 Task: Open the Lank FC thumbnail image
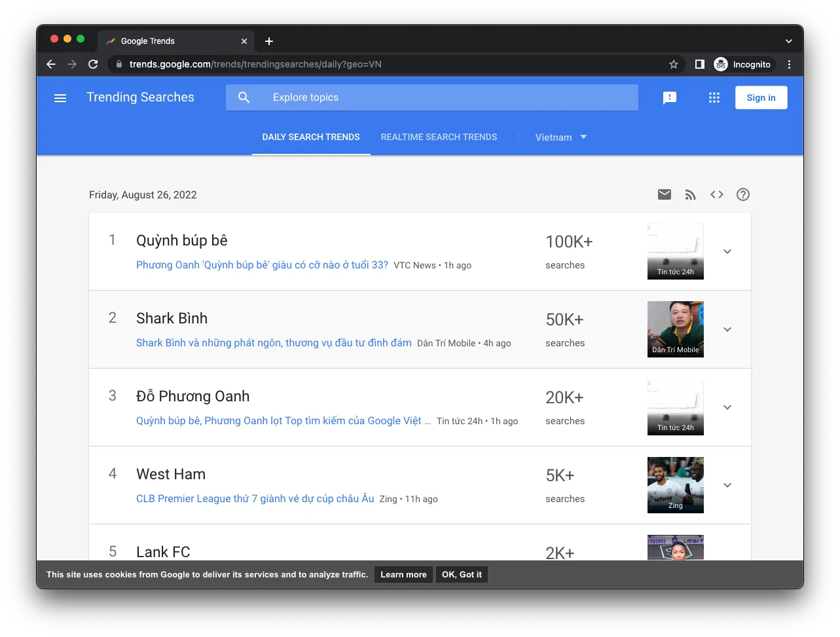tap(676, 547)
